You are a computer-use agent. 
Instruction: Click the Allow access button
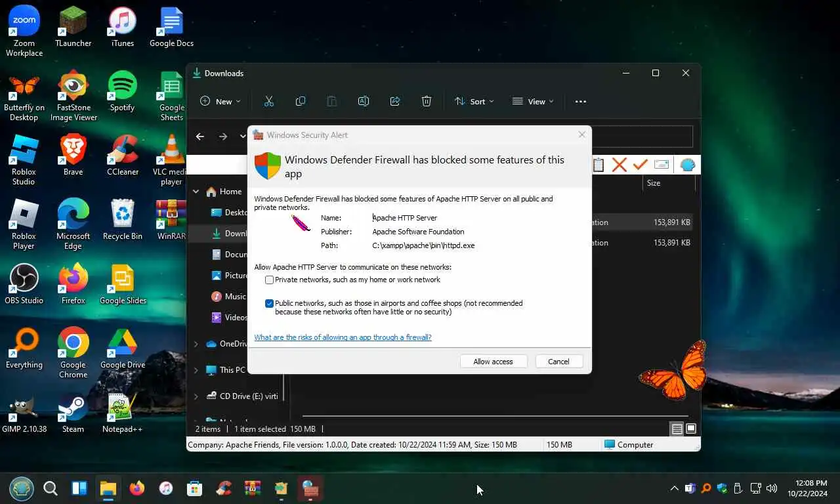[493, 362]
